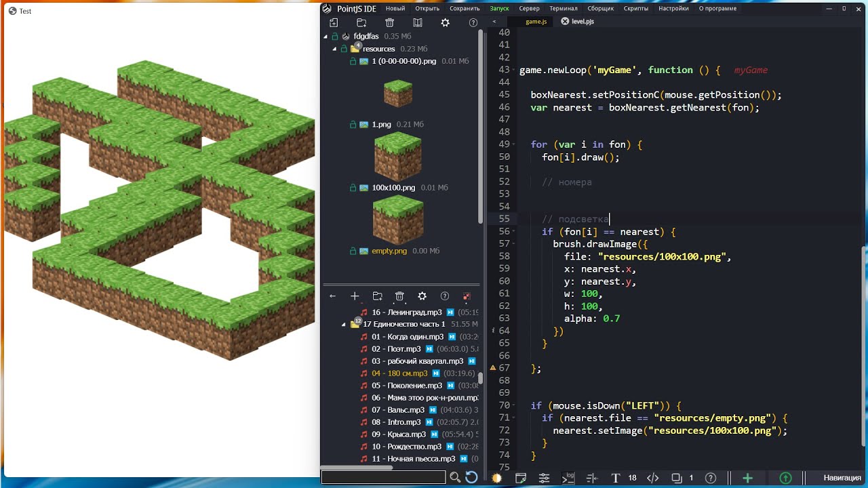Play track 02 - Поэт.mp3
Screen dimensions: 868x488
428,349
